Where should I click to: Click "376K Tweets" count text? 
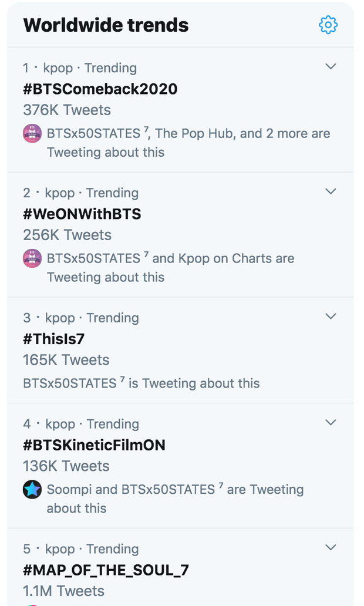point(67,110)
